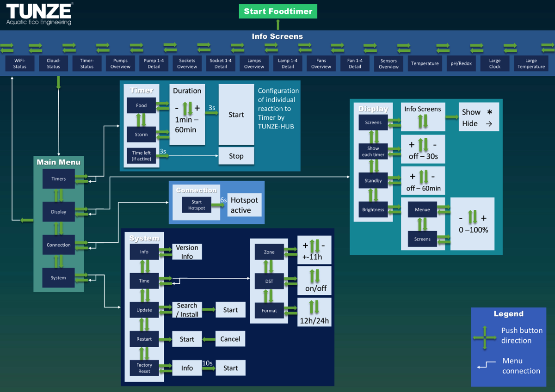The height and width of the screenshot is (392, 555).
Task: Select Lamp 1-4 Detail screen
Action: [x=288, y=63]
